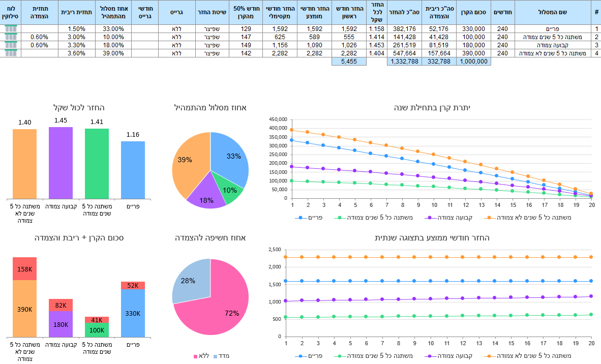601x364 pixels.
Task: Click the 625 maximum monthly payment cell
Action: pos(280,37)
